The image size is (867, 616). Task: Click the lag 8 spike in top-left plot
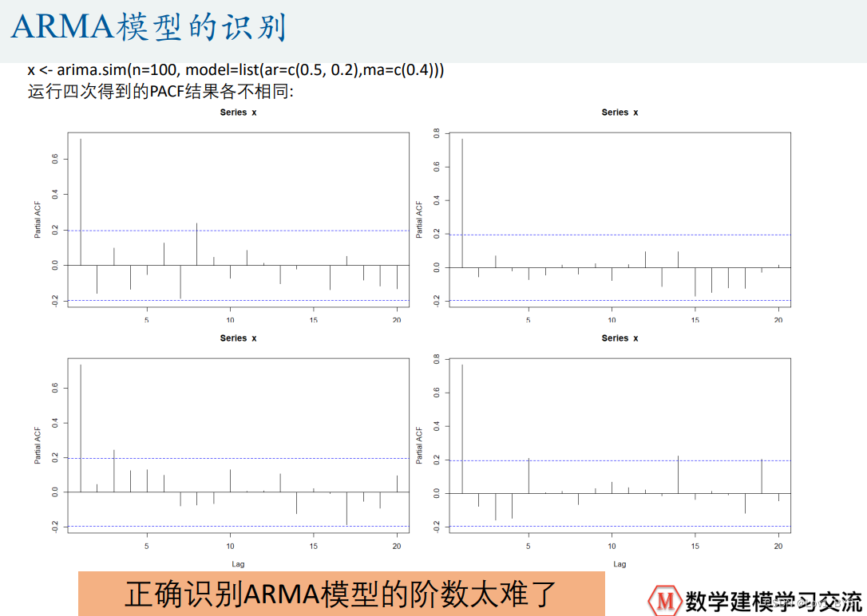[x=196, y=244]
